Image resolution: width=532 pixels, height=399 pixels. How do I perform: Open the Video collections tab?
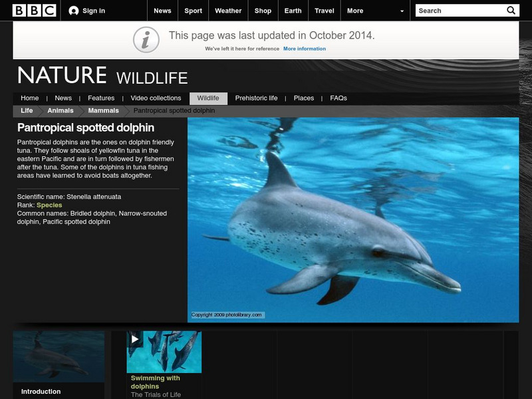[156, 97]
